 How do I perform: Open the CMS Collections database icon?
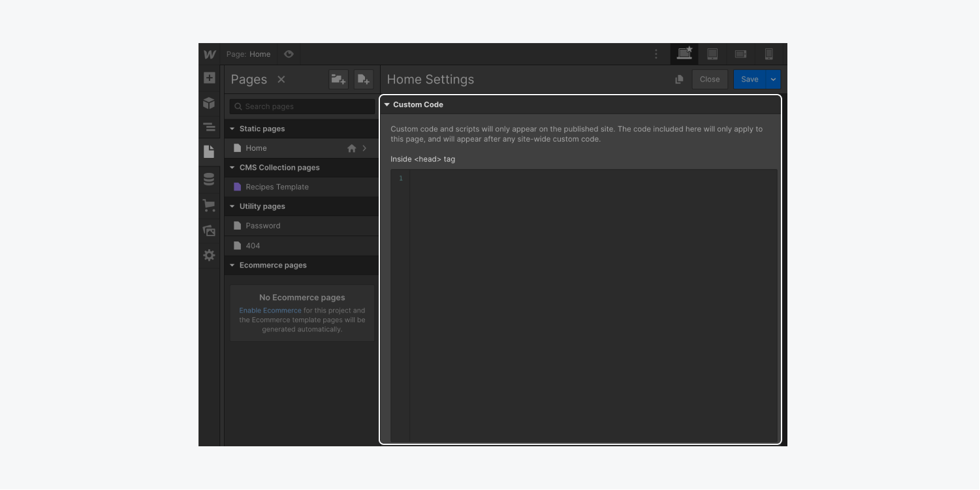(209, 179)
